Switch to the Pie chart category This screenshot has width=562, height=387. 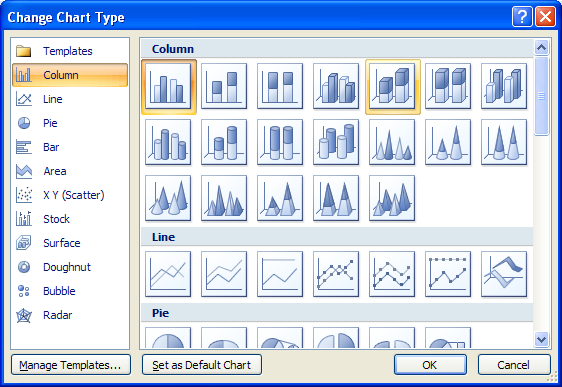coord(70,123)
